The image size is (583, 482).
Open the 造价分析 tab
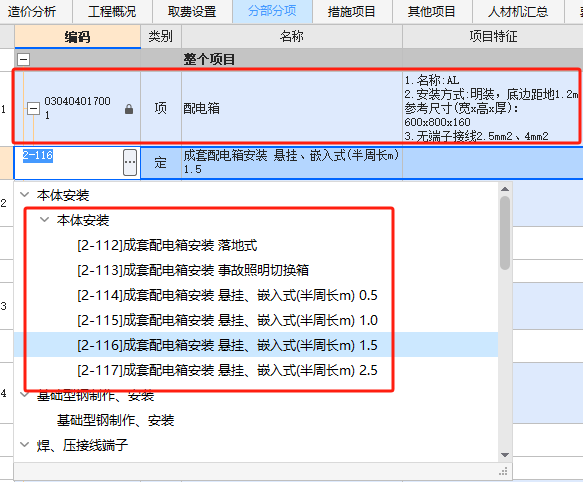[32, 11]
